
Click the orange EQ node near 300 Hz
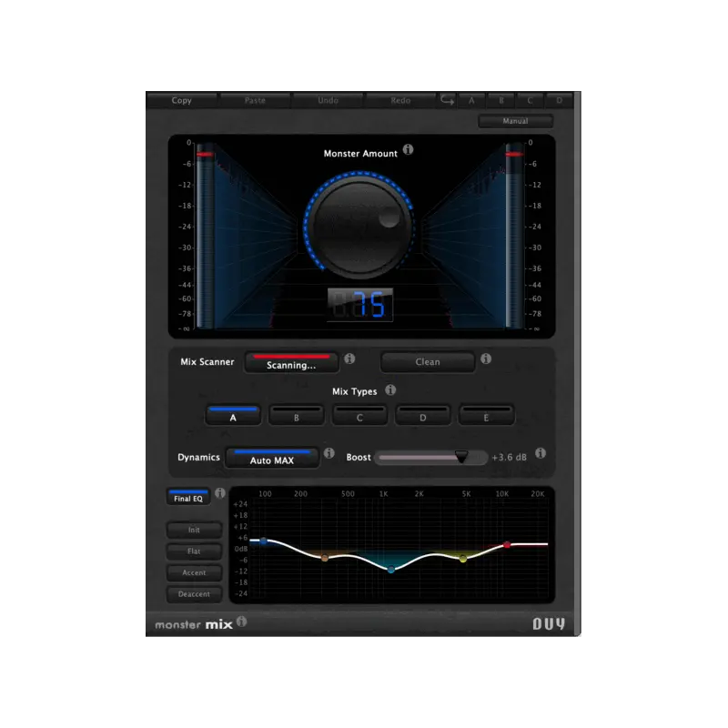tap(325, 558)
